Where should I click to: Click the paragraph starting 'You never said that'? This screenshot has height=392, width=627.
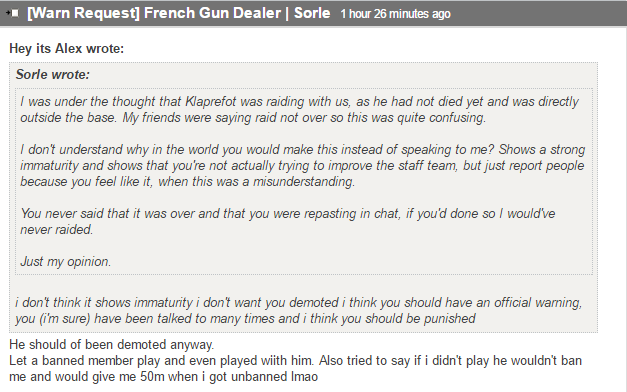tap(288, 221)
